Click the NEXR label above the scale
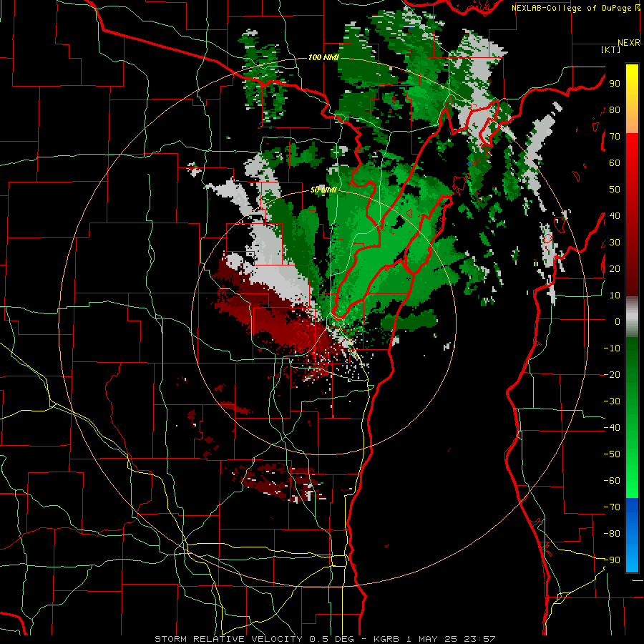 [629, 43]
